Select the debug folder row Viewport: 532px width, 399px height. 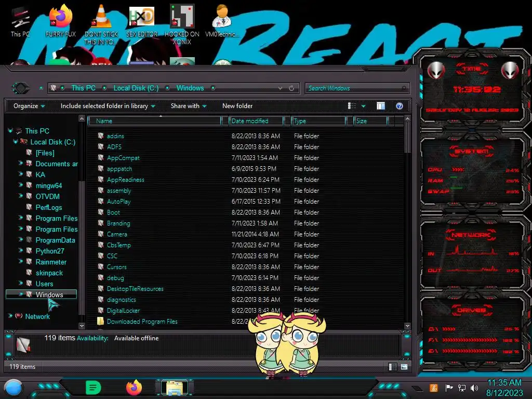pyautogui.click(x=246, y=278)
